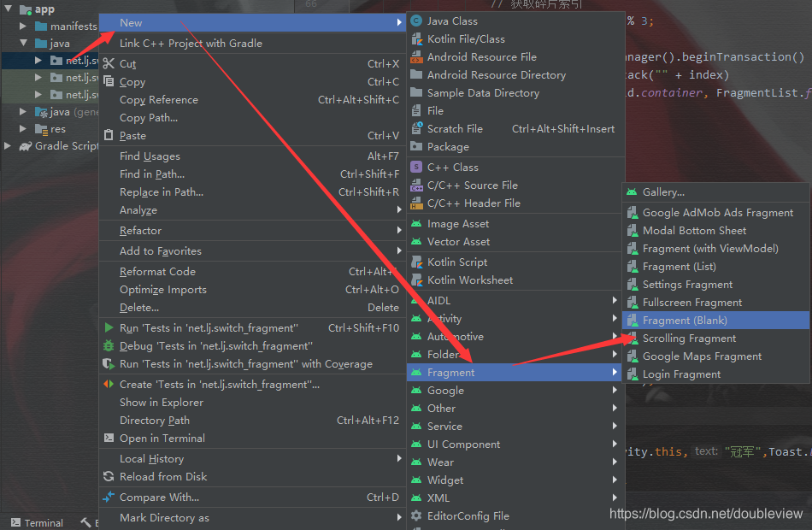Open the Service submenu
This screenshot has width=812, height=530.
[515, 426]
